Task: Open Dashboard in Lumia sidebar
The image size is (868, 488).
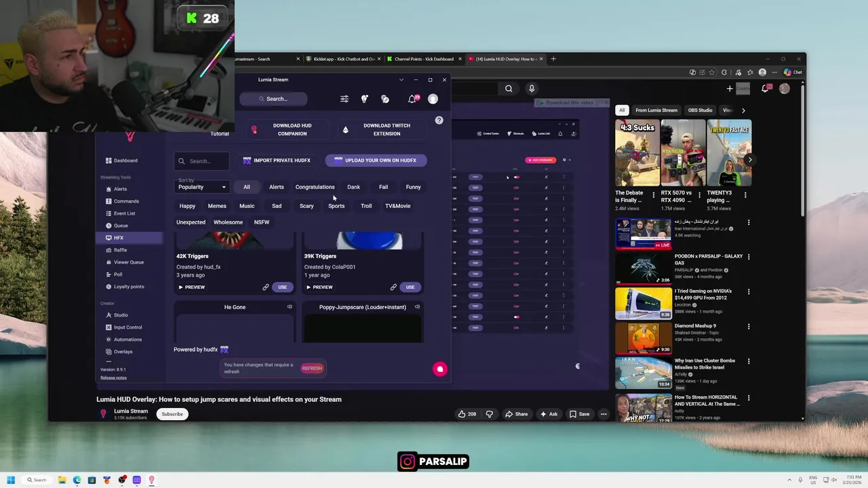Action: 121,161
